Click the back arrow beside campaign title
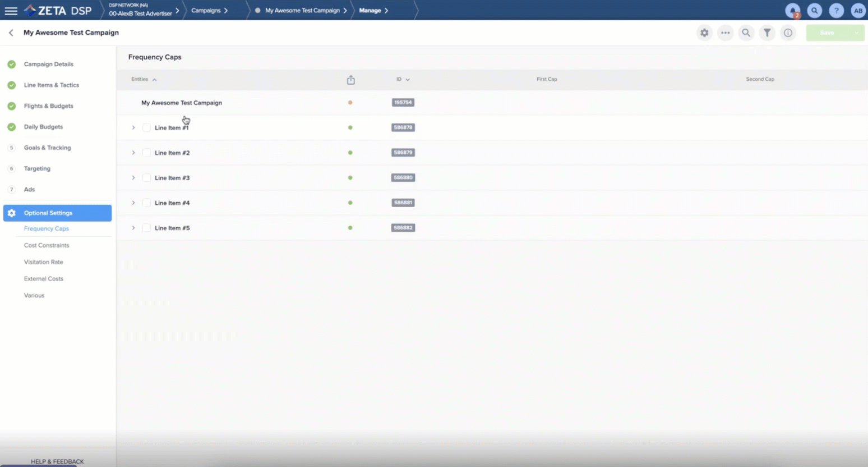The width and height of the screenshot is (868, 467). click(11, 33)
